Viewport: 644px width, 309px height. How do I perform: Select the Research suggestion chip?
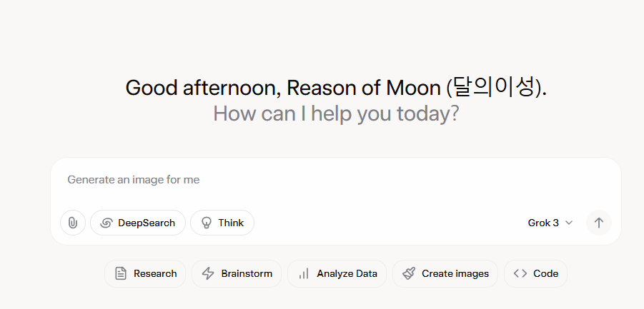[145, 274]
